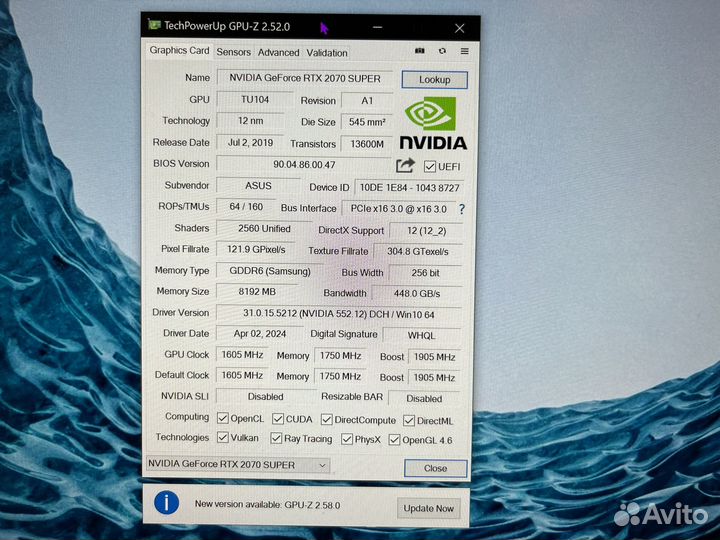The width and height of the screenshot is (720, 540).
Task: Expand the GPU selection dropdown at bottom
Action: coord(237,465)
